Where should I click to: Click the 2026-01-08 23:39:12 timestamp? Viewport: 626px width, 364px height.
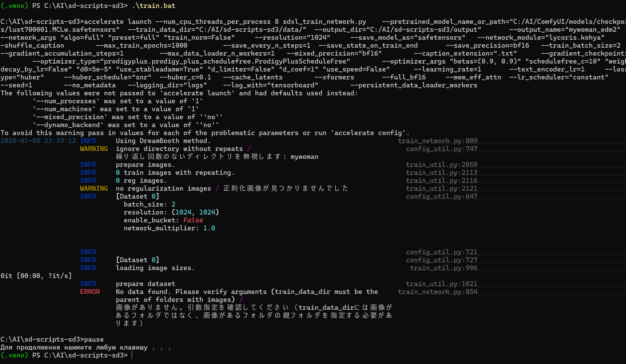coord(38,141)
